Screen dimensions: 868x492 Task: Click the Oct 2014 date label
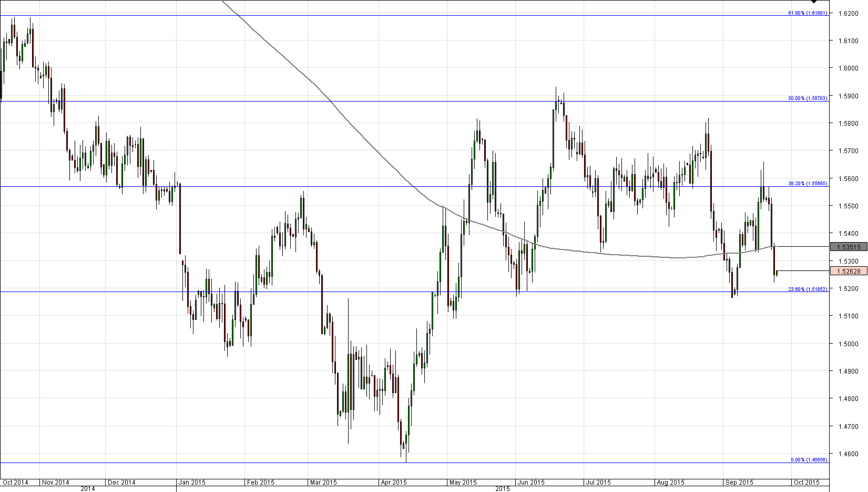coord(15,482)
